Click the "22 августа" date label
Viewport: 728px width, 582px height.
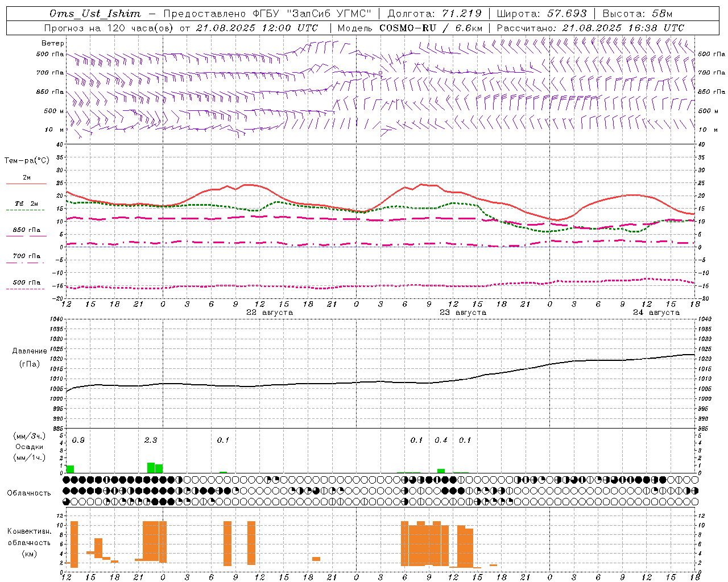270,313
